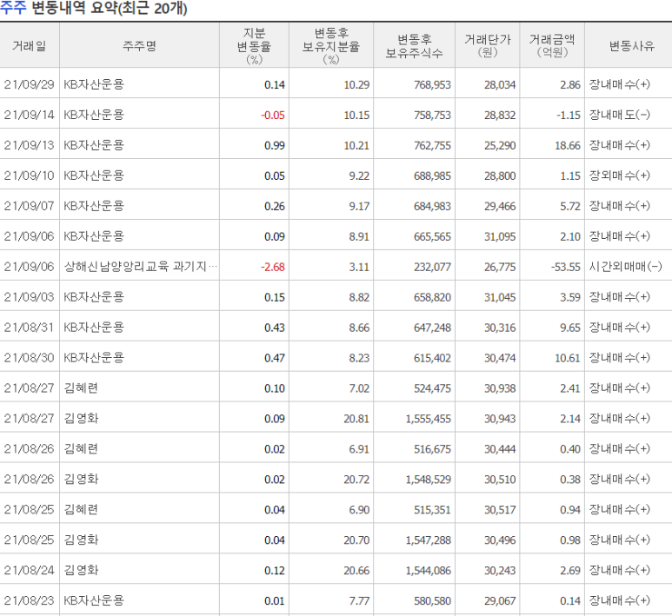This screenshot has width=672, height=616.
Task: Select the date cell 21/08/31
Action: pos(30,328)
